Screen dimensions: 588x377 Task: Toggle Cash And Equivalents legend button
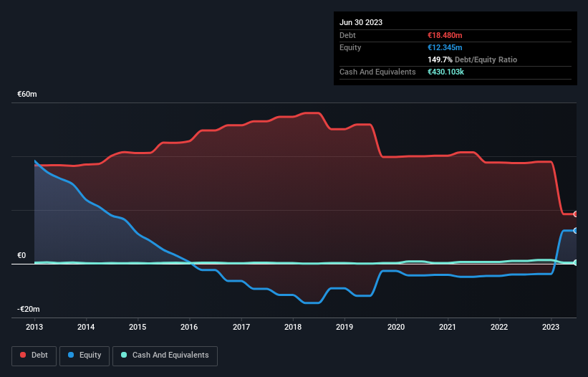click(165, 355)
